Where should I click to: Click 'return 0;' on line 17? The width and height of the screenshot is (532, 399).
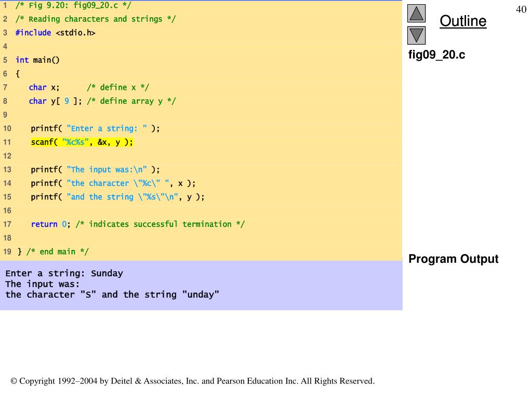coord(50,224)
